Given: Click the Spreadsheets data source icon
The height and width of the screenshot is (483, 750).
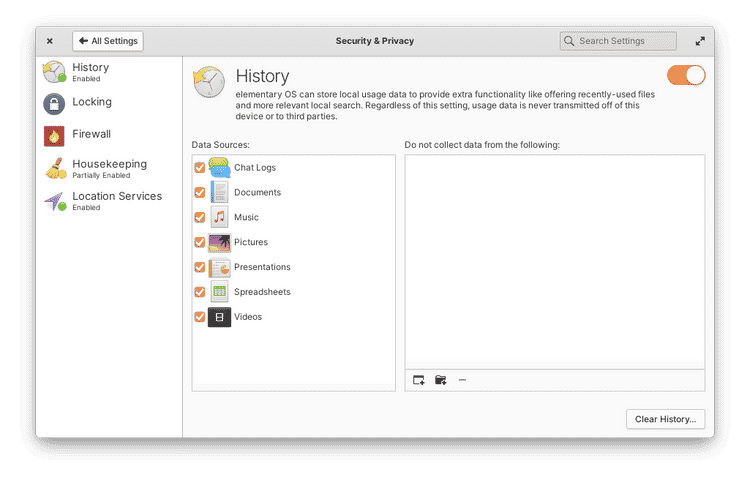Looking at the screenshot, I should [x=219, y=292].
